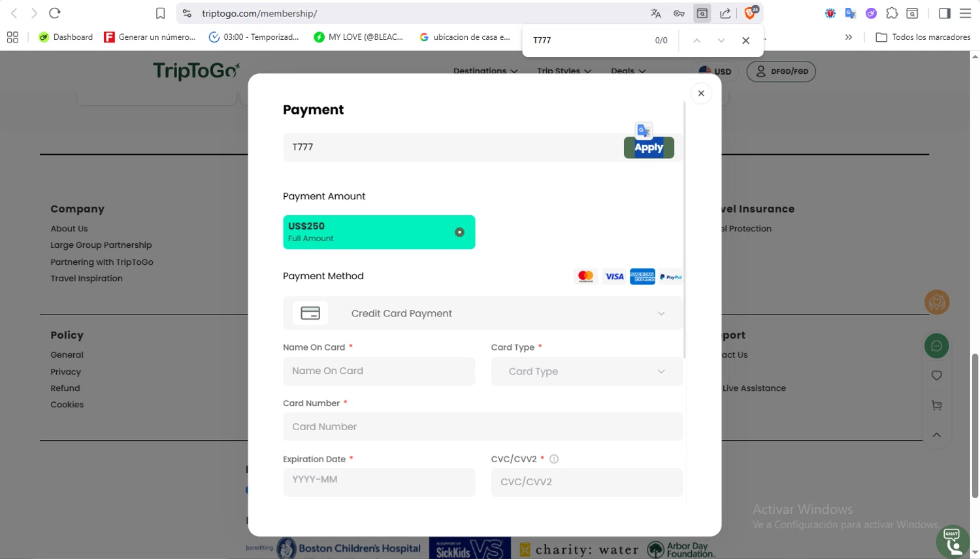Open Large Group Partnership link
Screen dimensions: 980x559
(x=101, y=245)
